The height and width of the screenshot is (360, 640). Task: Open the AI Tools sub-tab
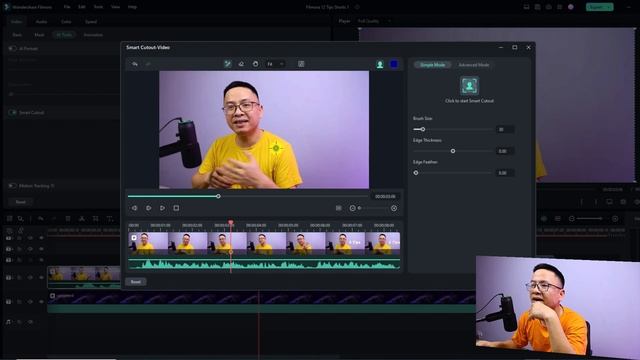64,35
